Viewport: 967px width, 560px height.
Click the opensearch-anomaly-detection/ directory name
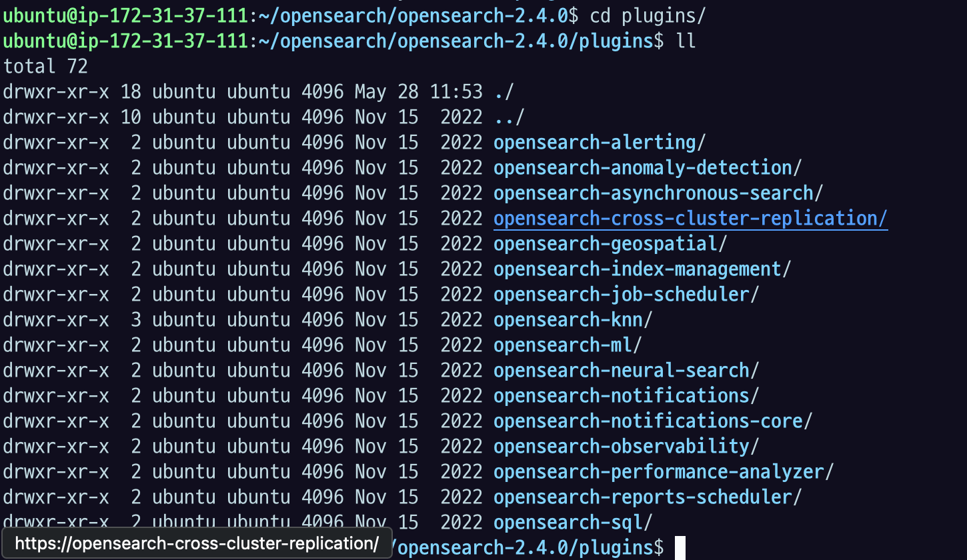[x=648, y=168]
